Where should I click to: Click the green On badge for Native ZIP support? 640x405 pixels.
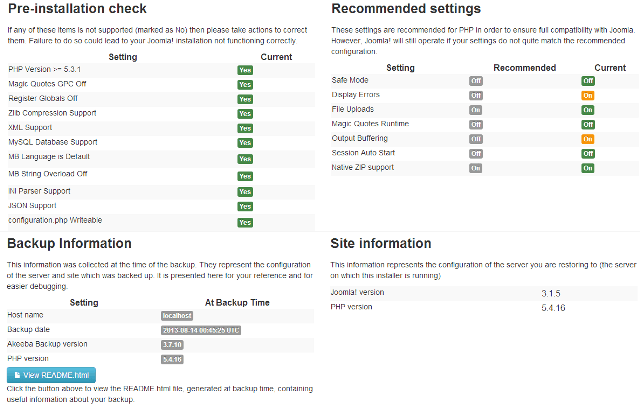coord(588,168)
